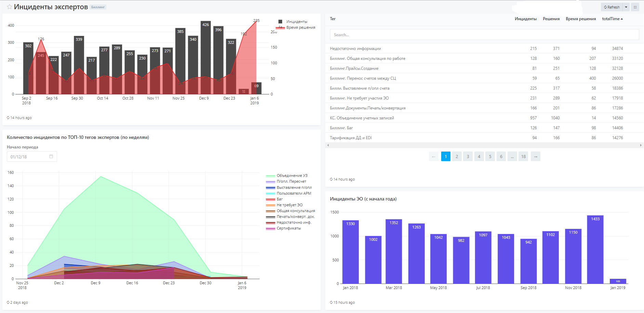The height and width of the screenshot is (313, 644).
Task: Click the 426 bar in the incidents chart
Action: tap(206, 57)
